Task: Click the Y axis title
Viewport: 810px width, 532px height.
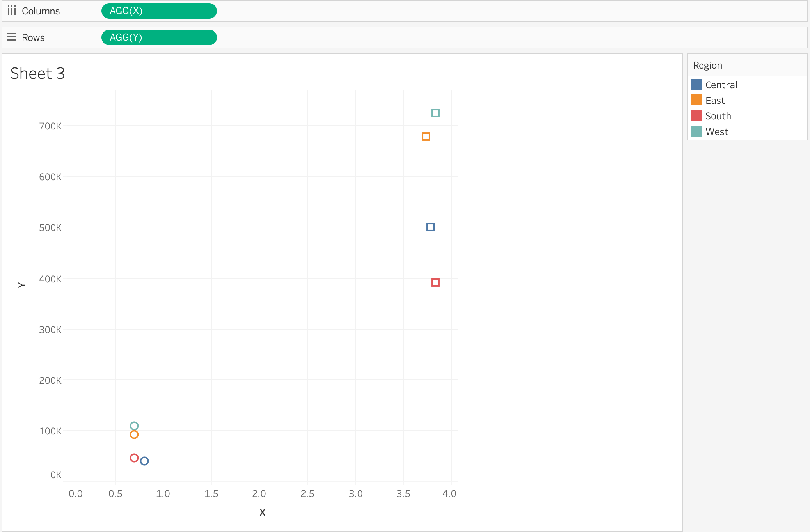Action: [x=21, y=285]
